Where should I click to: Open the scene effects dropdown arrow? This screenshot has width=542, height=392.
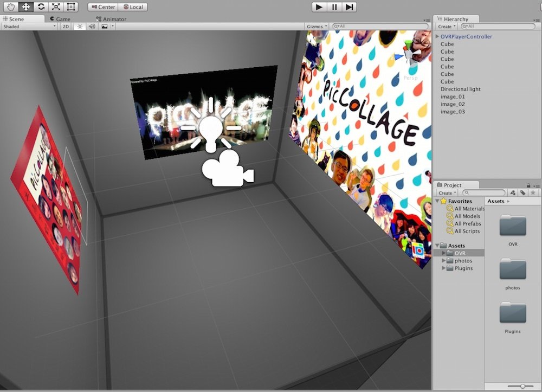click(113, 26)
